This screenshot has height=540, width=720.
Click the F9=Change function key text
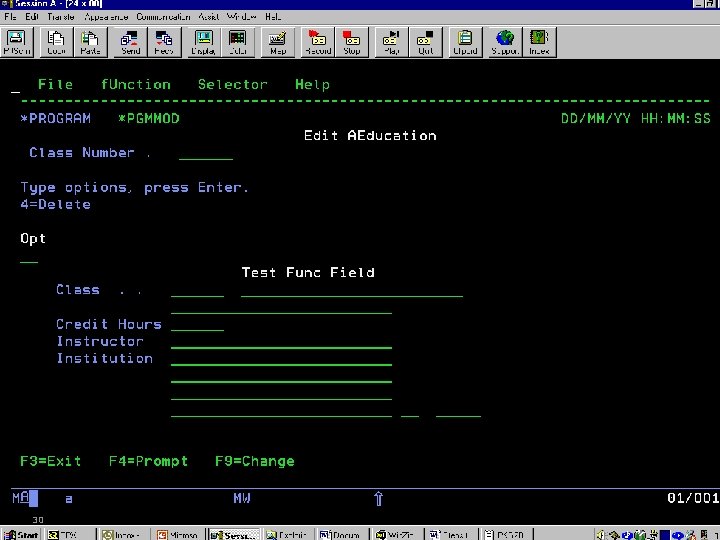(255, 461)
